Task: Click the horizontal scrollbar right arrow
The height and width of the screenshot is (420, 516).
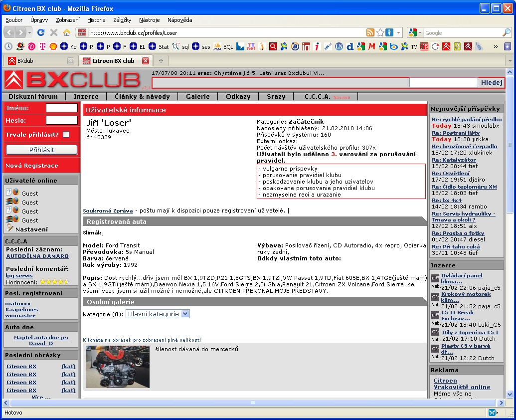Action: (501, 403)
